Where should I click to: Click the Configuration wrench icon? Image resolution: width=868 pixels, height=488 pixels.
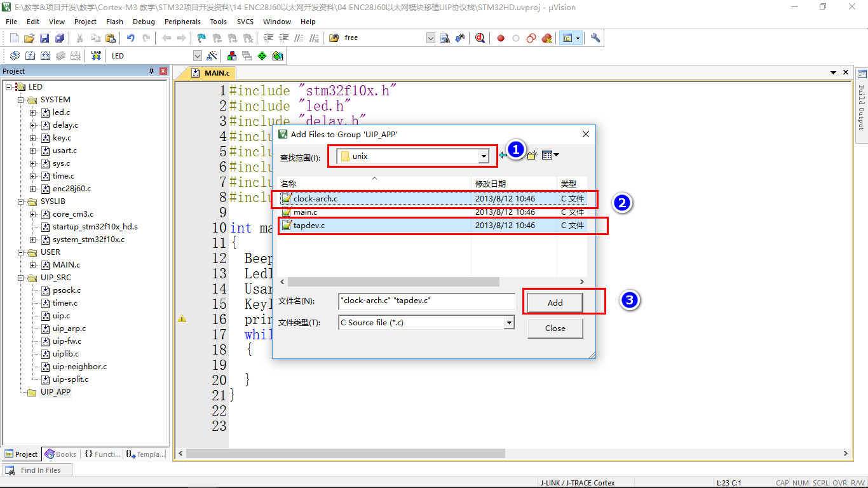595,38
